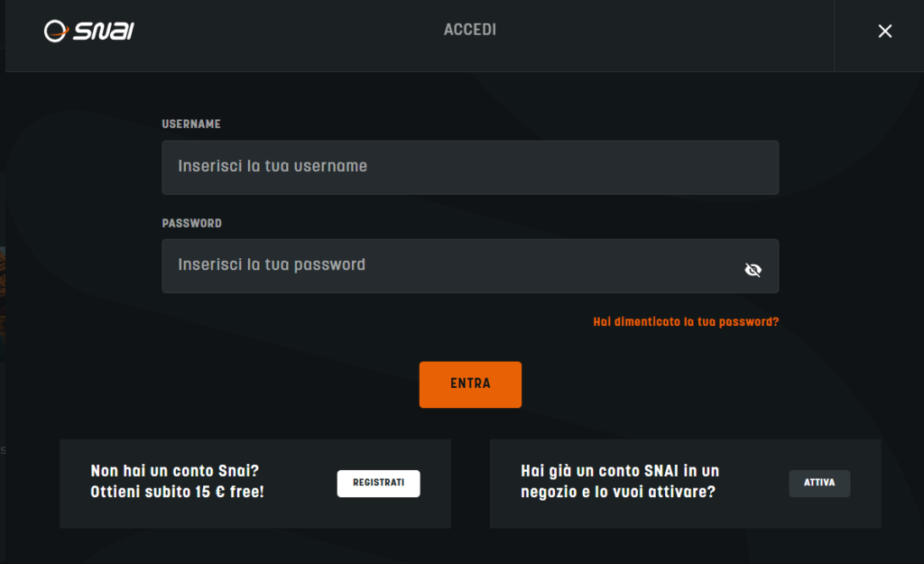Click the 15 € free promotional banner

tap(255, 483)
